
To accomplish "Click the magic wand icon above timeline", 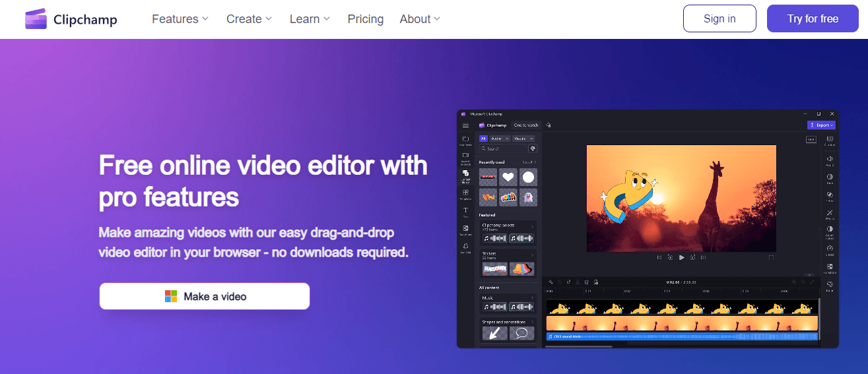I will (x=551, y=282).
